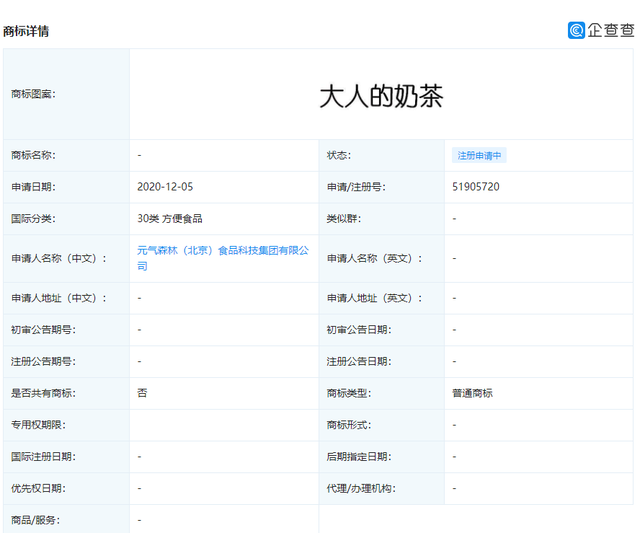The image size is (640, 533).
Task: Select the value 30类 方便食品
Action: point(170,219)
